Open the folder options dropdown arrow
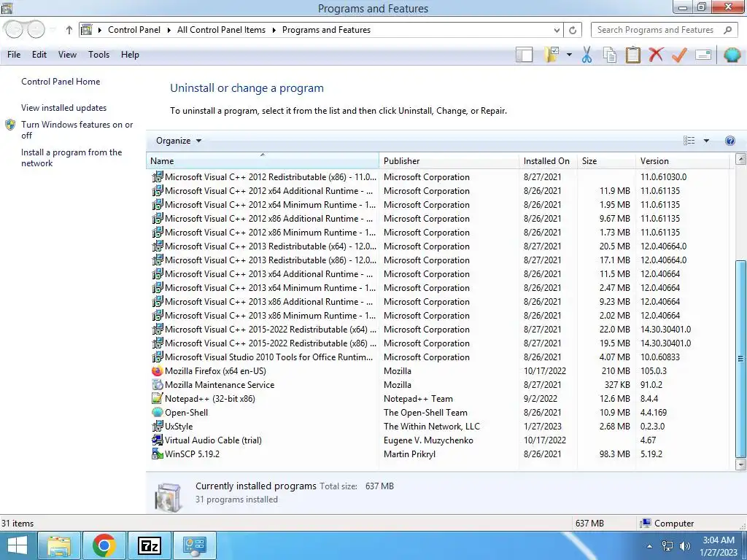Image resolution: width=747 pixels, height=560 pixels. [569, 55]
